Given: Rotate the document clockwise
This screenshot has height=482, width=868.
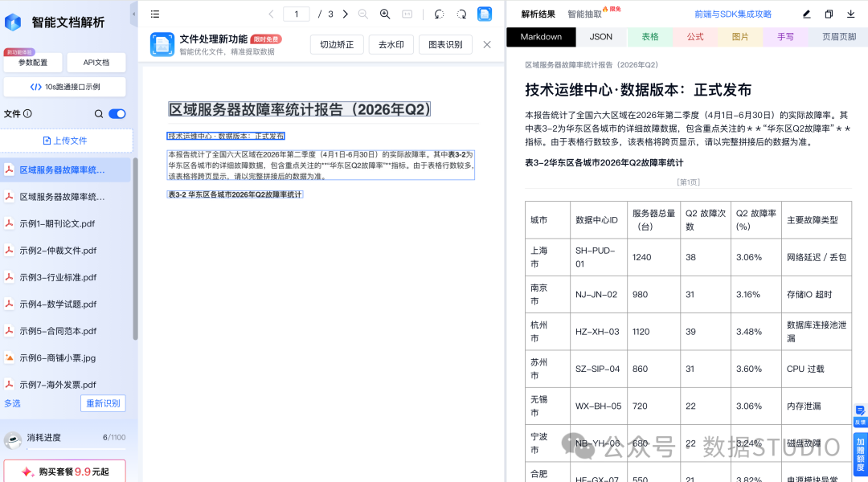Looking at the screenshot, I should click(x=461, y=14).
